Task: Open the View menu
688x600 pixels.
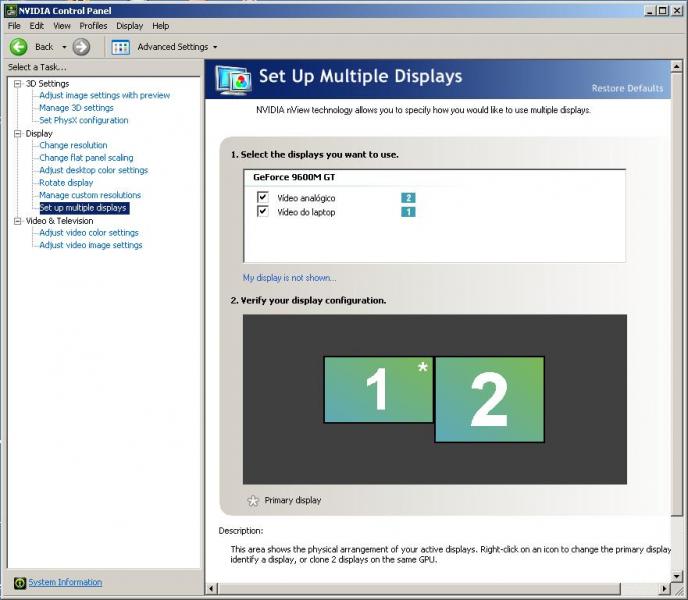Action: pyautogui.click(x=62, y=26)
